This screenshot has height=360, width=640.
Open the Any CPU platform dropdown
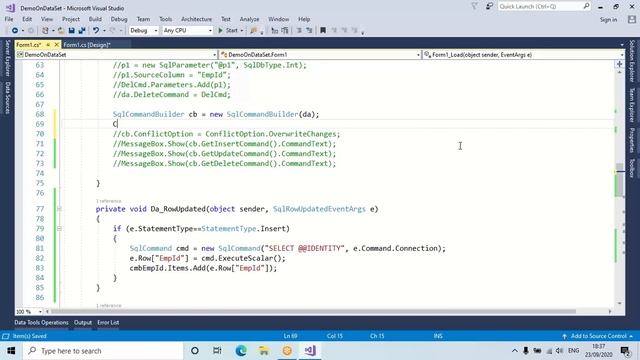(188, 31)
